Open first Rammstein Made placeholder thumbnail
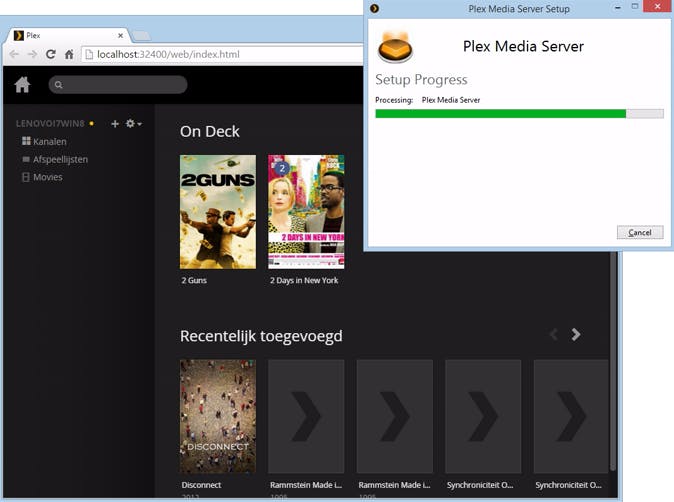 (306, 416)
